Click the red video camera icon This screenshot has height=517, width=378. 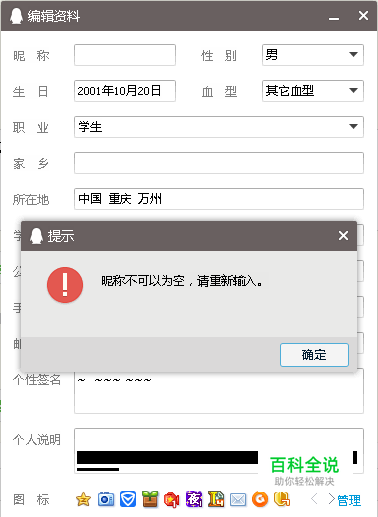coord(172,500)
